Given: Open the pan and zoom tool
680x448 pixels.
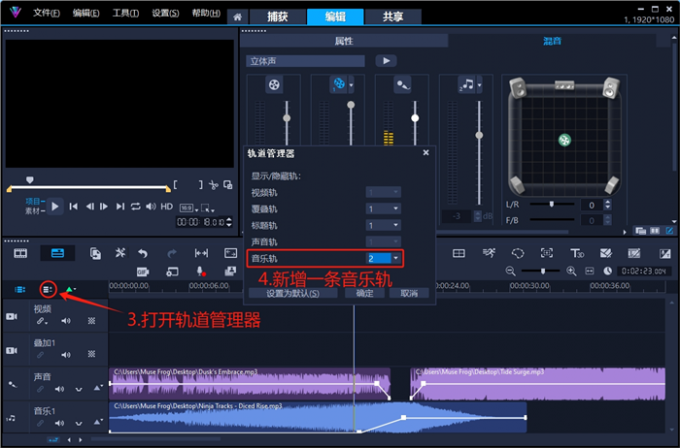Looking at the screenshot, I should point(230,253).
